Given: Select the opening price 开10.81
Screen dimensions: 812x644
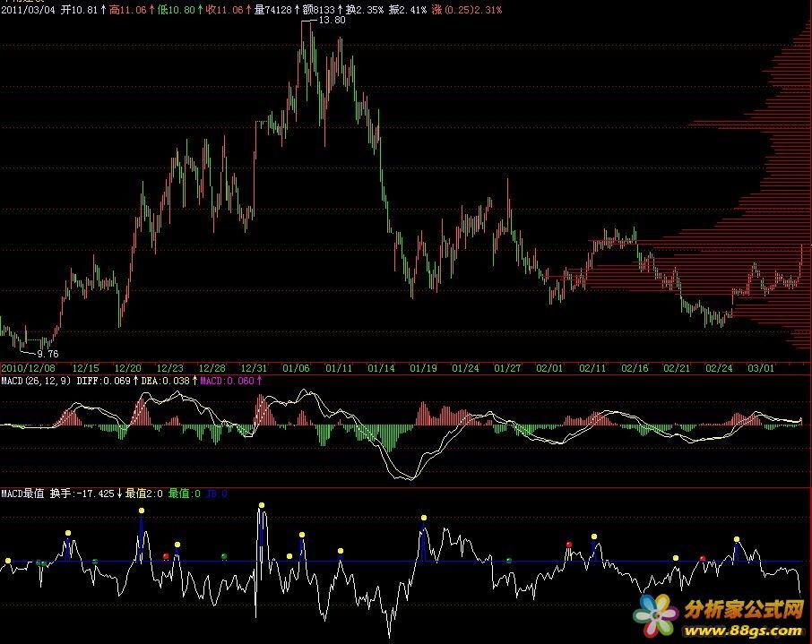Looking at the screenshot, I should tap(79, 10).
